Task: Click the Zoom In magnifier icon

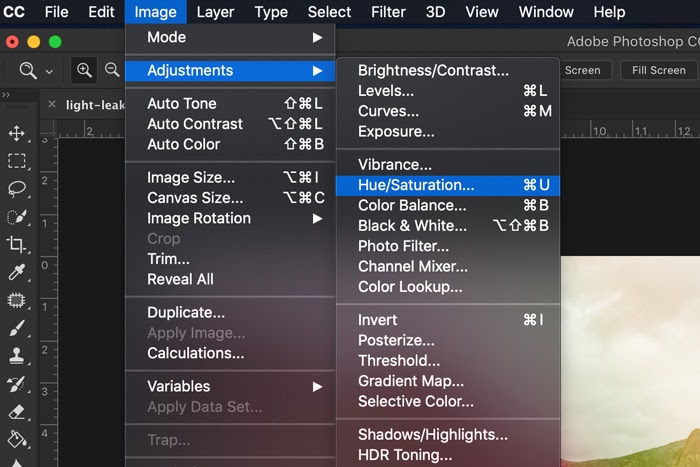Action: click(85, 70)
